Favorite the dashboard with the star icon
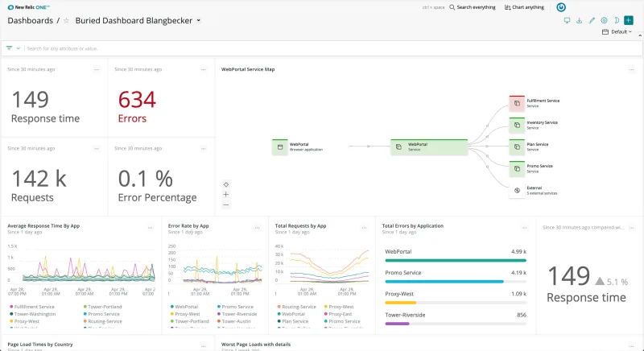 (x=66, y=20)
